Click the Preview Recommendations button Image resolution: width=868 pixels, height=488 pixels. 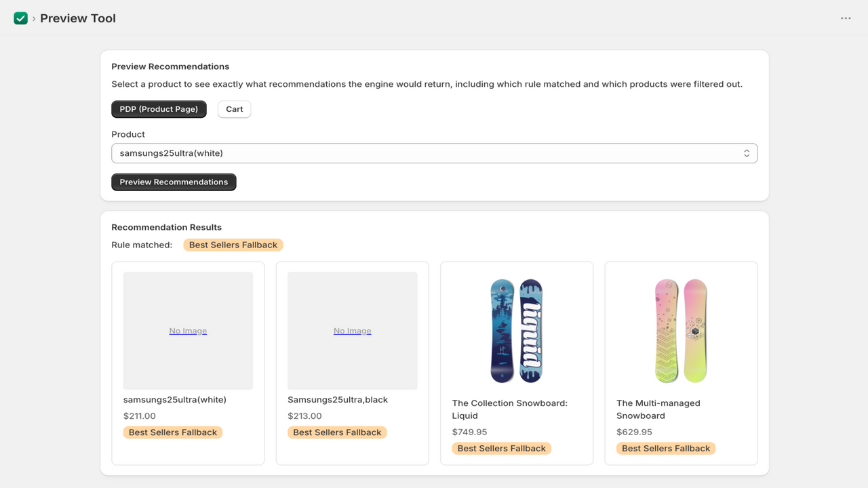(x=174, y=182)
